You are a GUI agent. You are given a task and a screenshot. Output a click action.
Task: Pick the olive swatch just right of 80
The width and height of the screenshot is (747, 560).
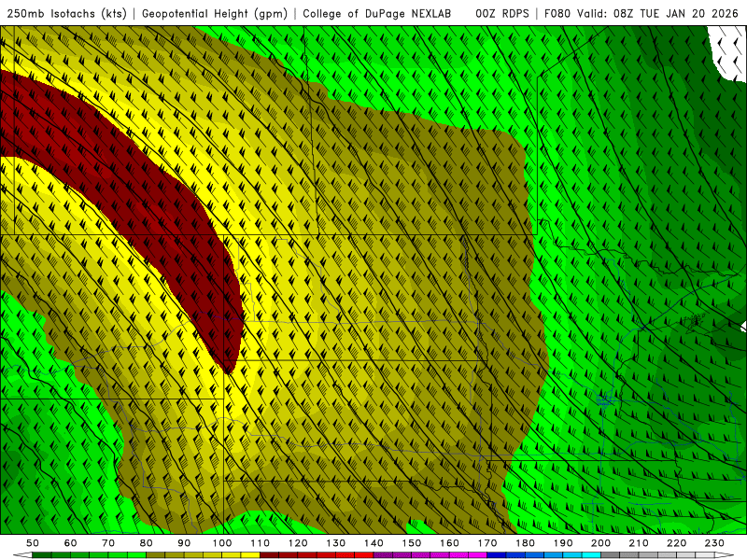156,554
